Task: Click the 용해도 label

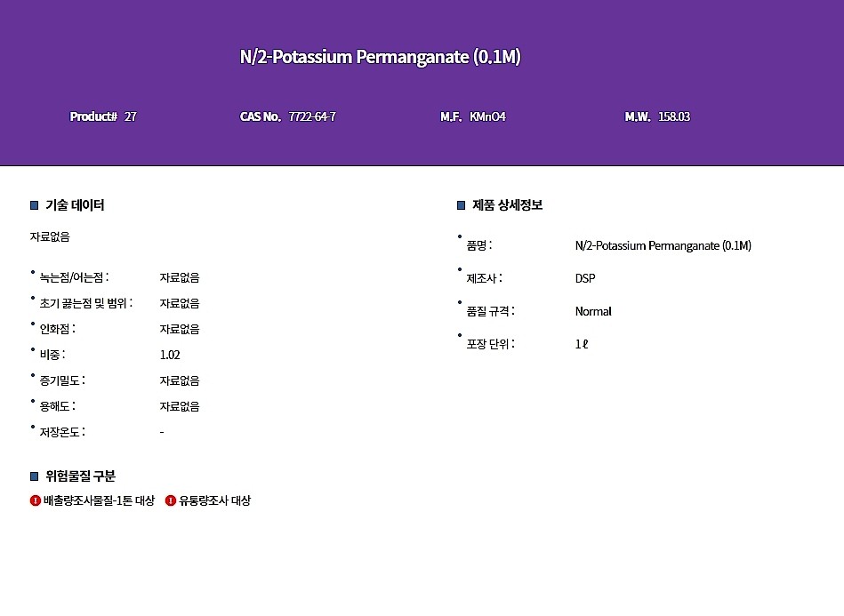Action: (58, 407)
